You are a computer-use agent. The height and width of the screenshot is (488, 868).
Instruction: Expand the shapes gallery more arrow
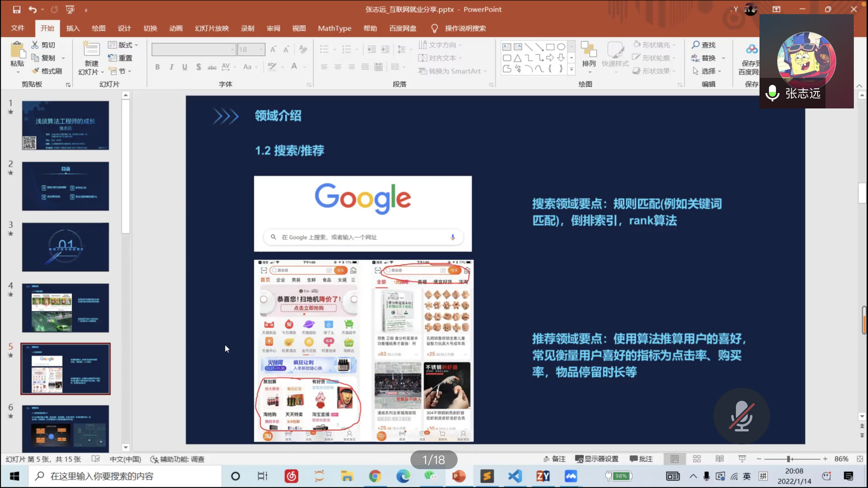tap(572, 69)
